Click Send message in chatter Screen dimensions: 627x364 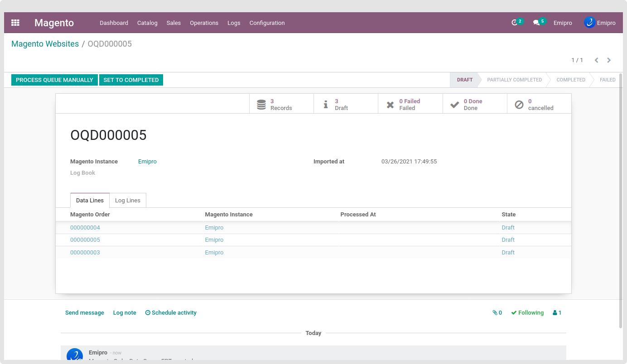click(85, 313)
